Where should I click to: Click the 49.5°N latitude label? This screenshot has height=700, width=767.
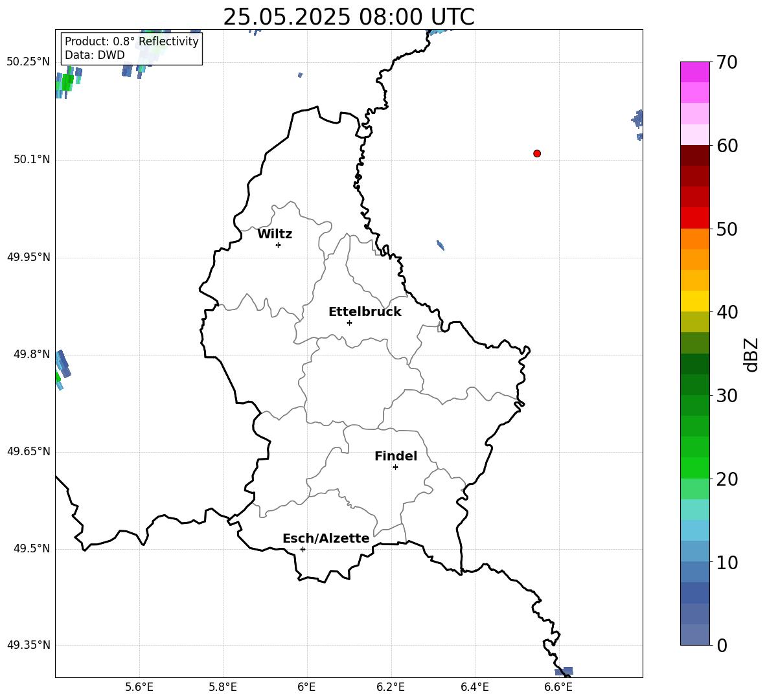(x=31, y=548)
